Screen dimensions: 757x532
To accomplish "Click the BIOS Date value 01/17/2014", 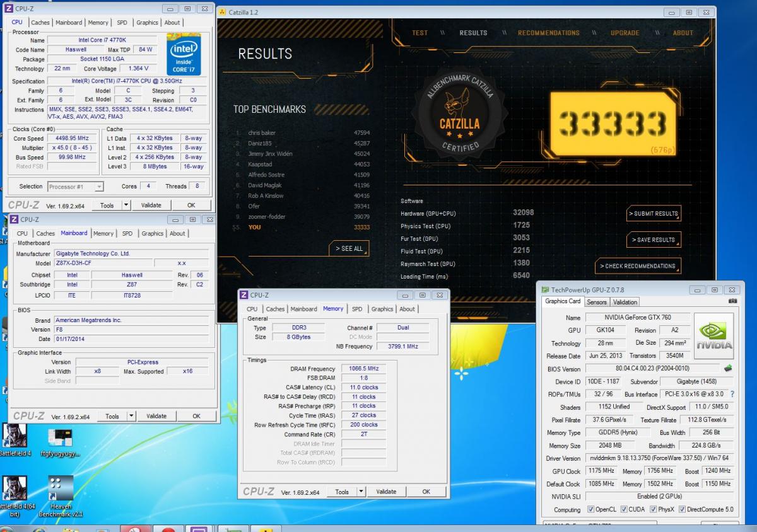I will [x=131, y=339].
